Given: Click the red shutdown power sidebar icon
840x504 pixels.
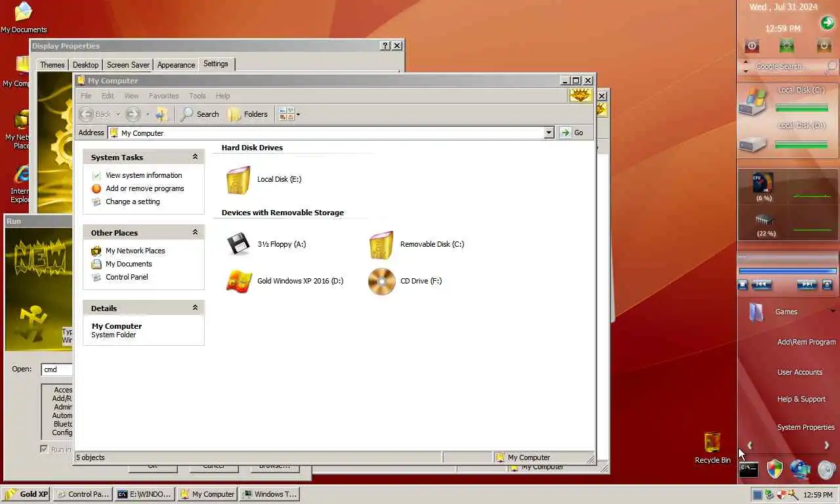Looking at the screenshot, I should click(x=752, y=46).
